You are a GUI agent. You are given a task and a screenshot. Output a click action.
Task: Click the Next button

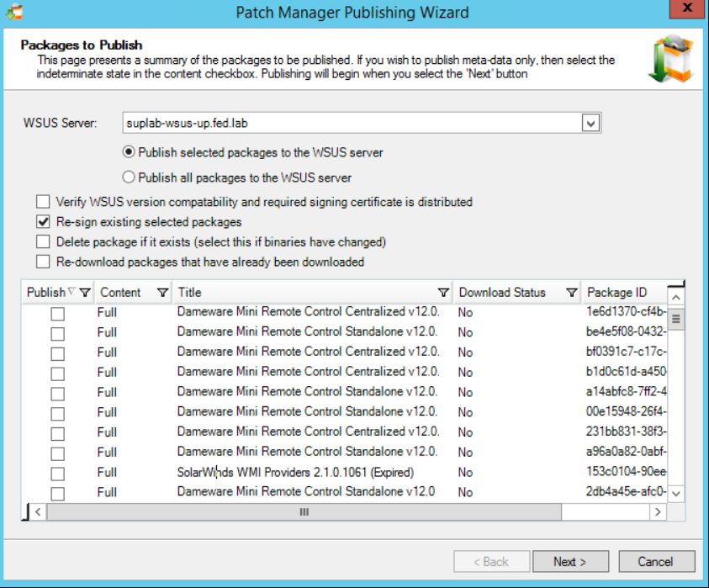click(x=571, y=561)
